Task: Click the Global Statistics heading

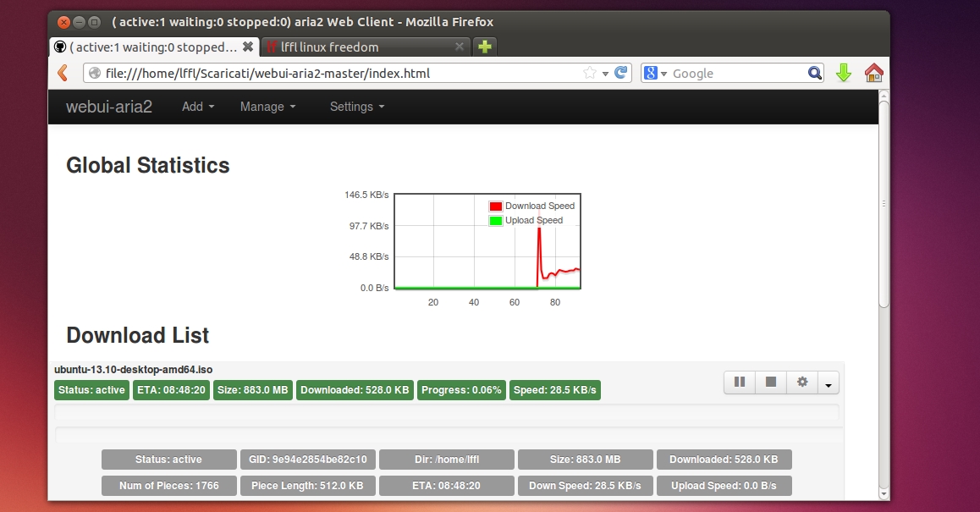Action: click(x=148, y=166)
